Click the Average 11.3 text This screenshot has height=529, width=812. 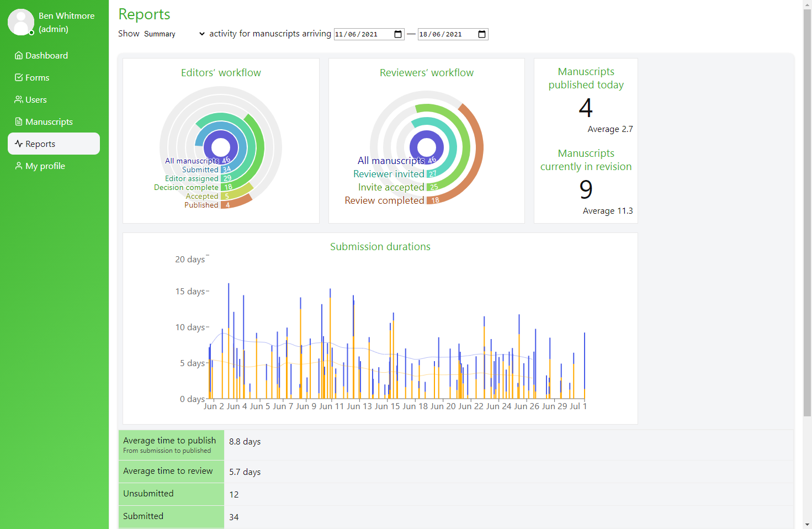click(x=608, y=211)
